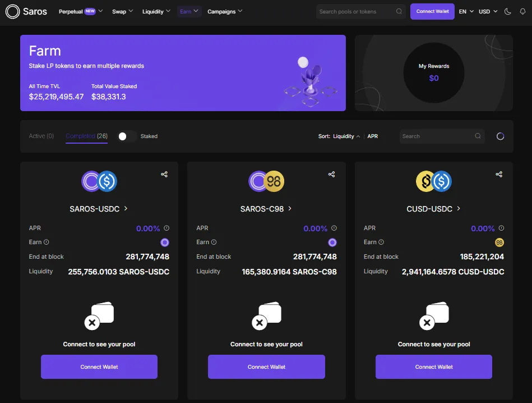
Task: Open the Campaigns menu
Action: pyautogui.click(x=225, y=12)
